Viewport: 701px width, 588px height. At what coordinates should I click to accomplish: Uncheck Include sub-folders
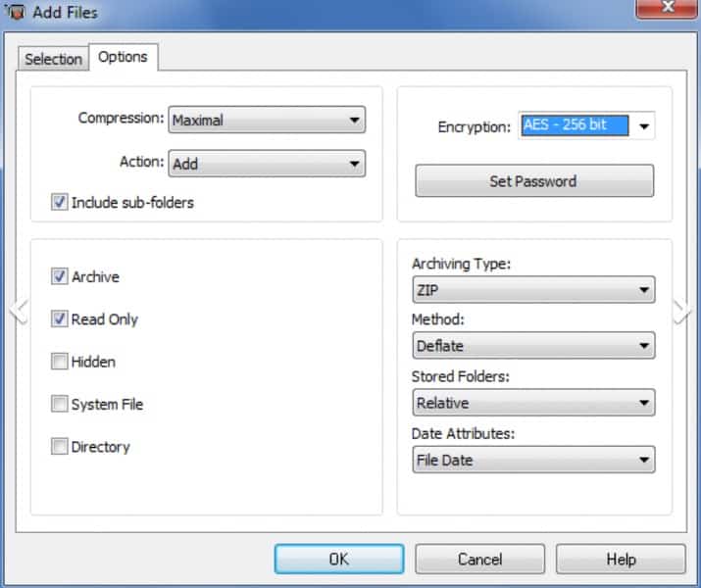pyautogui.click(x=60, y=203)
